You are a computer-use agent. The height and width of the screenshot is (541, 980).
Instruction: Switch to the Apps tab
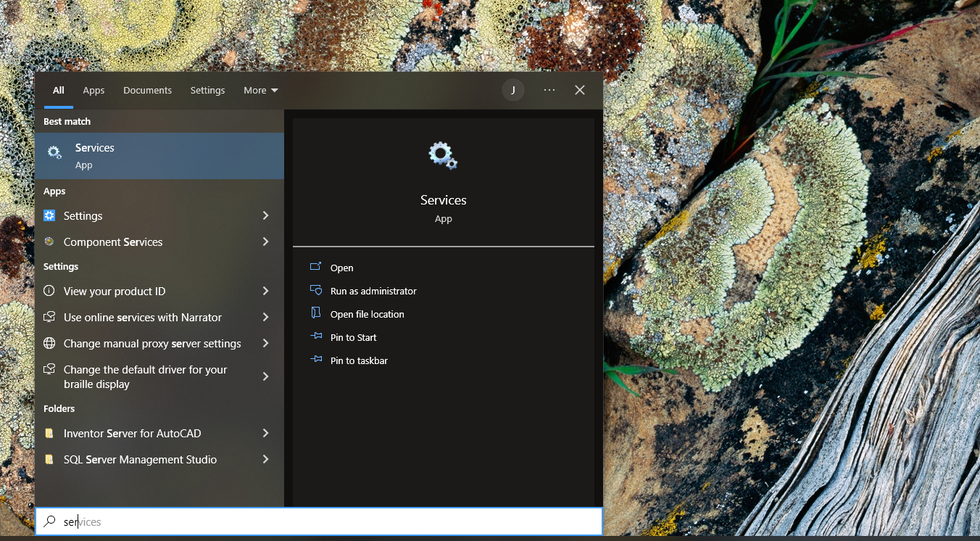pyautogui.click(x=94, y=91)
